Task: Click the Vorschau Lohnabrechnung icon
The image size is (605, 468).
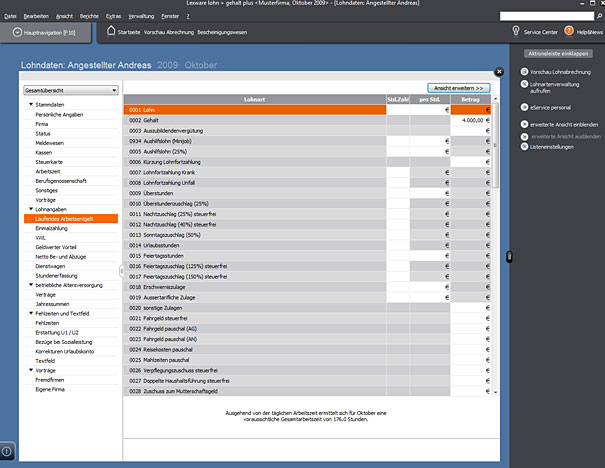Action: [524, 73]
